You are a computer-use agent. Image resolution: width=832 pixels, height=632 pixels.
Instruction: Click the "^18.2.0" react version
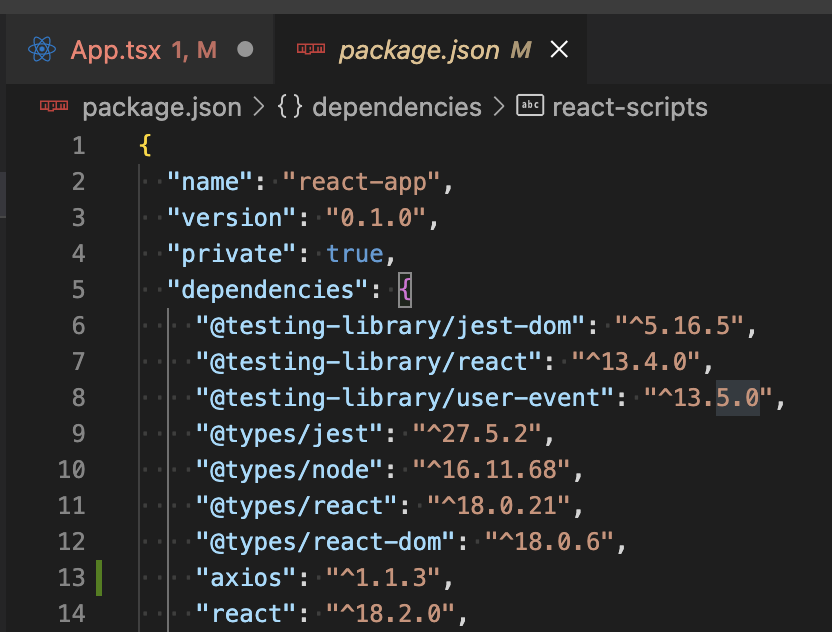click(x=390, y=614)
